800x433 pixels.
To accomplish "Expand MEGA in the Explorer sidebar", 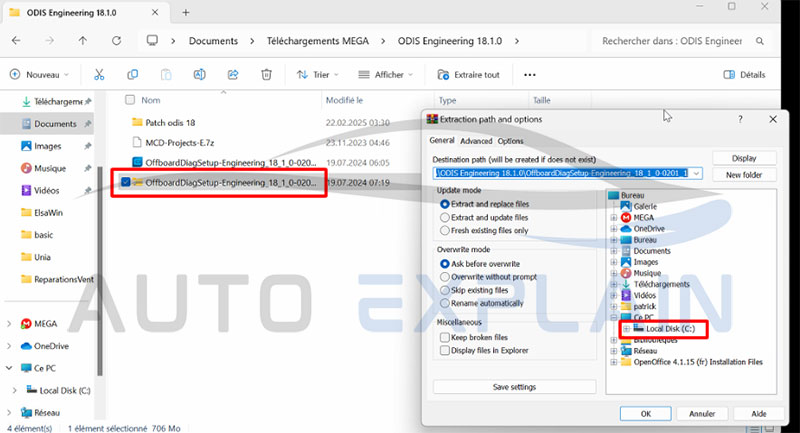I will point(9,324).
